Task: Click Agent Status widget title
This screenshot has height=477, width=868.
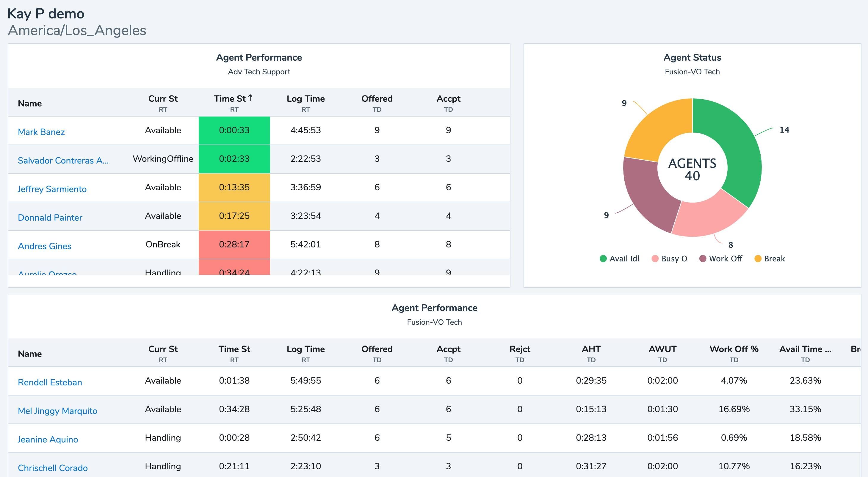Action: coord(692,58)
